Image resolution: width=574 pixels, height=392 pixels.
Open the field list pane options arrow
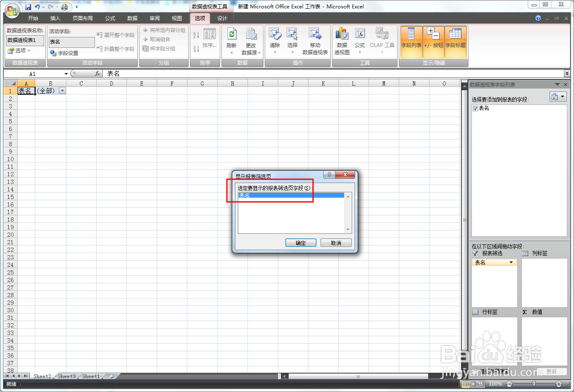point(557,84)
